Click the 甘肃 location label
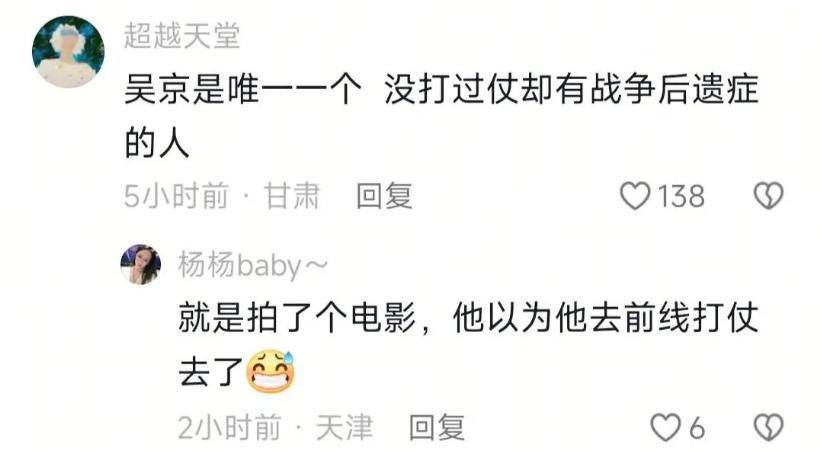Image resolution: width=822 pixels, height=449 pixels. pyautogui.click(x=291, y=196)
